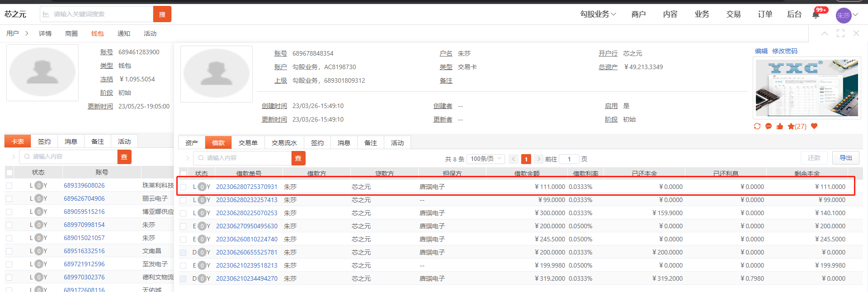
Task: Open the notification bell with 99+ badge
Action: point(816,14)
